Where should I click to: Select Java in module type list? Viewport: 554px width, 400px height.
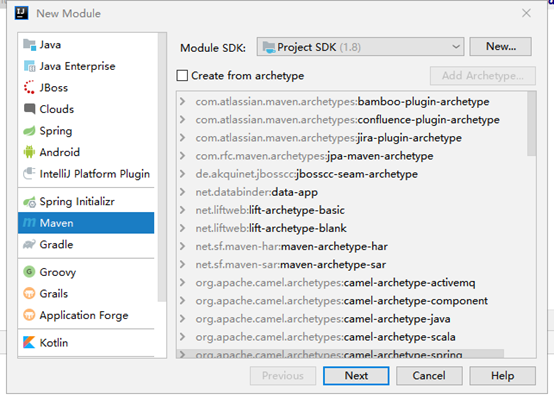point(86,45)
